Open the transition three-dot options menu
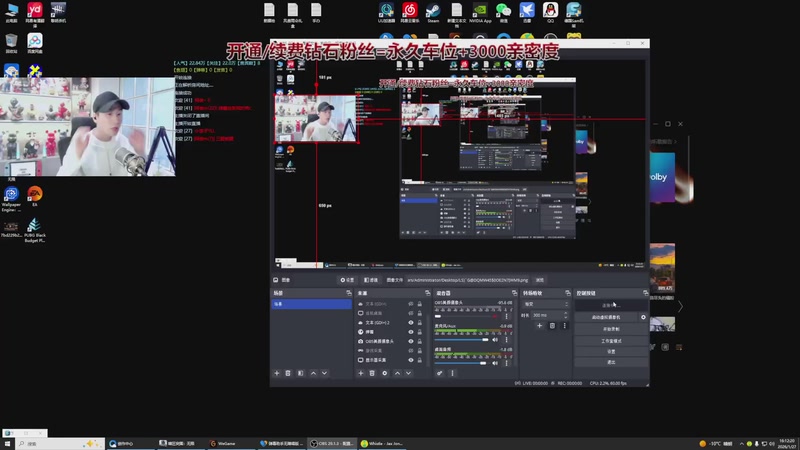This screenshot has width=800, height=450. coord(564,326)
